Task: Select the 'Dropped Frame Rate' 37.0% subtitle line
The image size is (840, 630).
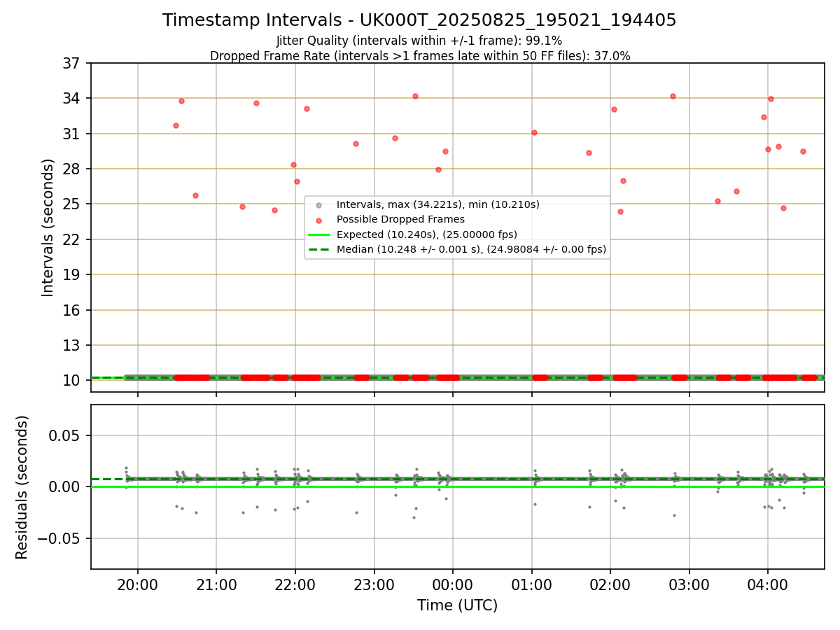Action: [420, 56]
